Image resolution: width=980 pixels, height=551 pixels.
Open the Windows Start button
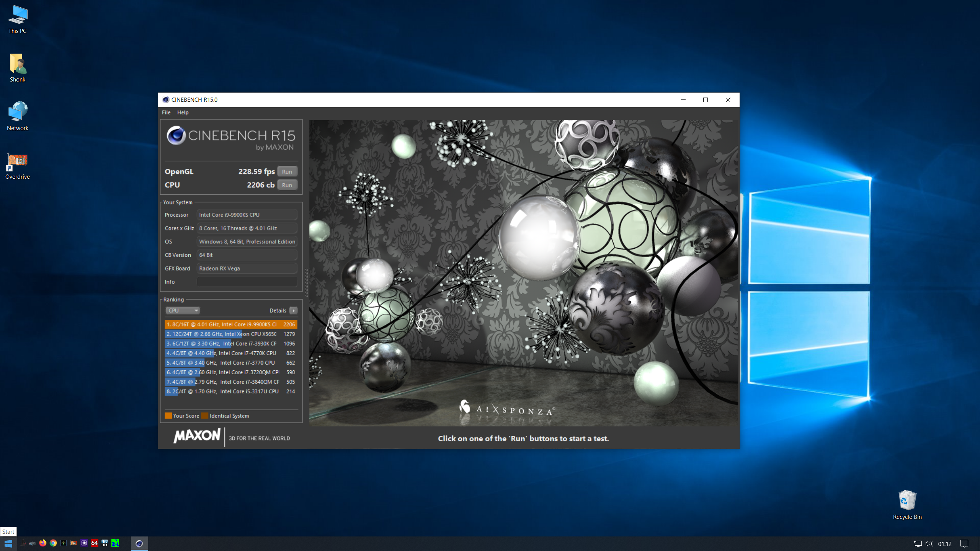8,543
